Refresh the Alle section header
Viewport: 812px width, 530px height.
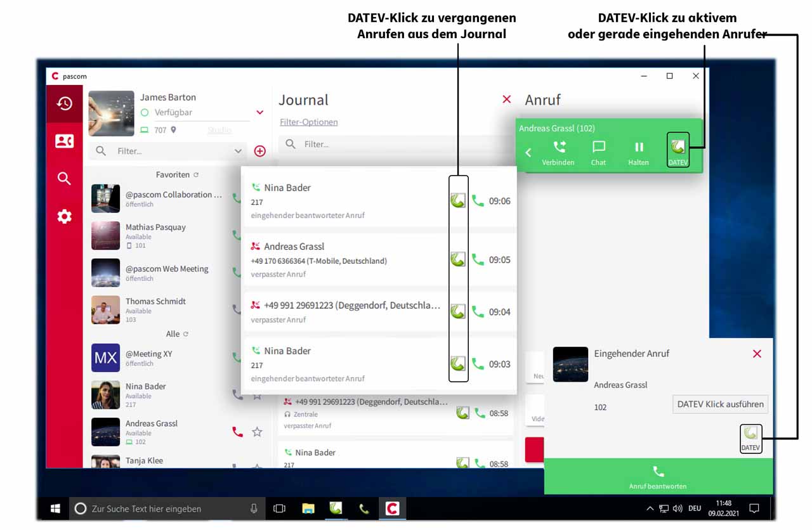[x=186, y=334]
